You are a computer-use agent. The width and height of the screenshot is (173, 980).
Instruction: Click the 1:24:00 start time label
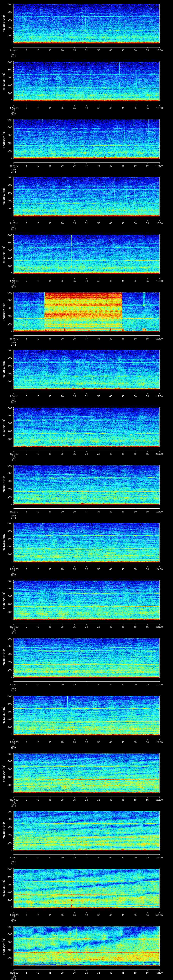tap(14, 627)
